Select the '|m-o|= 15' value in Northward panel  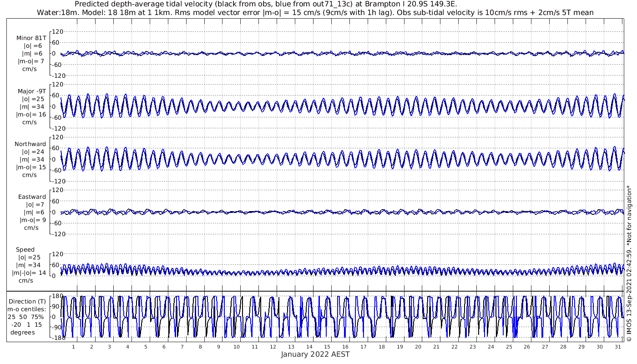tap(32, 167)
